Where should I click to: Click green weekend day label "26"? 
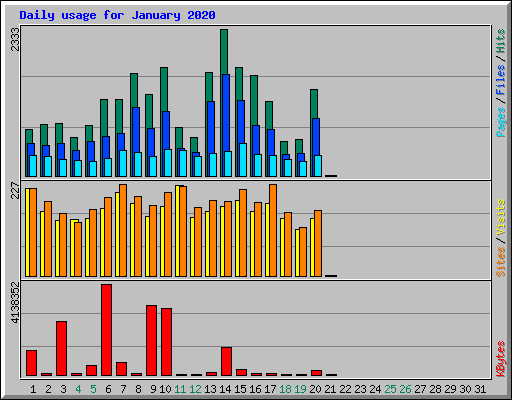point(405,389)
